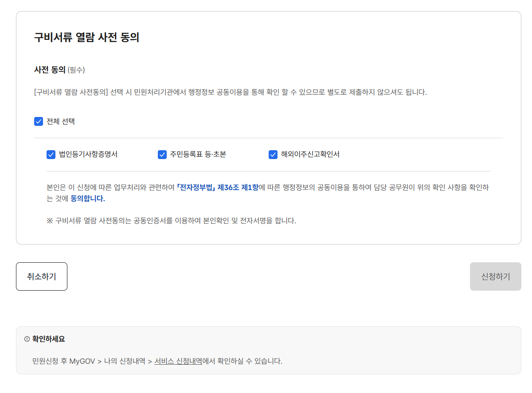Click the 해외이주신고확인서 check icon
This screenshot has width=532, height=393.
coord(273,154)
